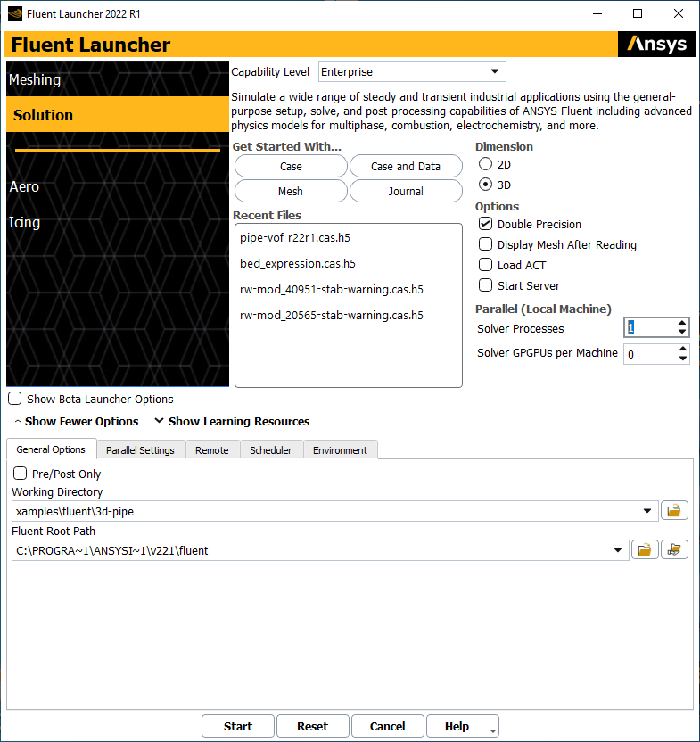Image resolution: width=700 pixels, height=742 pixels.
Task: Minimize the Fluent Launcher window
Action: [597, 13]
